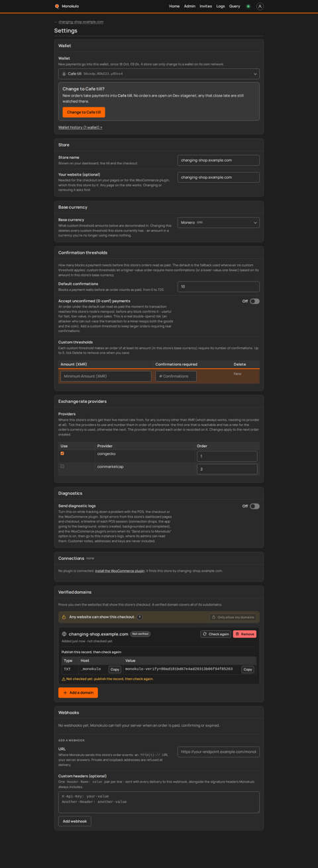318x868 pixels.
Task: Click the # Confirmations field
Action: click(176, 376)
